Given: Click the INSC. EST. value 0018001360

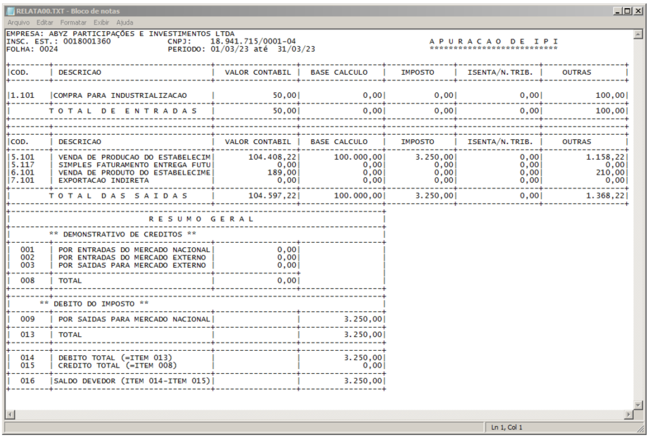Looking at the screenshot, I should [87, 41].
